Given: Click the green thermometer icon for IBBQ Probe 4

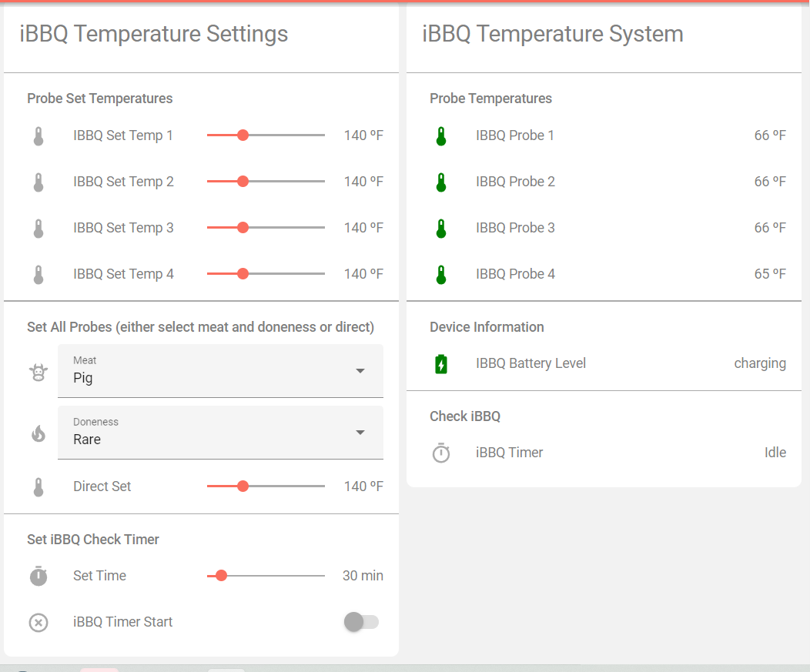Looking at the screenshot, I should [441, 274].
